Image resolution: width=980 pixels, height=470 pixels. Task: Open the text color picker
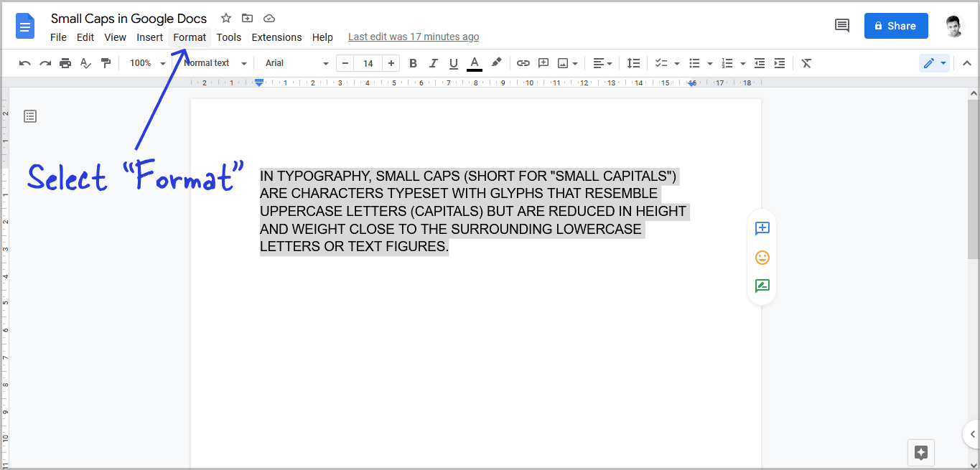point(474,63)
